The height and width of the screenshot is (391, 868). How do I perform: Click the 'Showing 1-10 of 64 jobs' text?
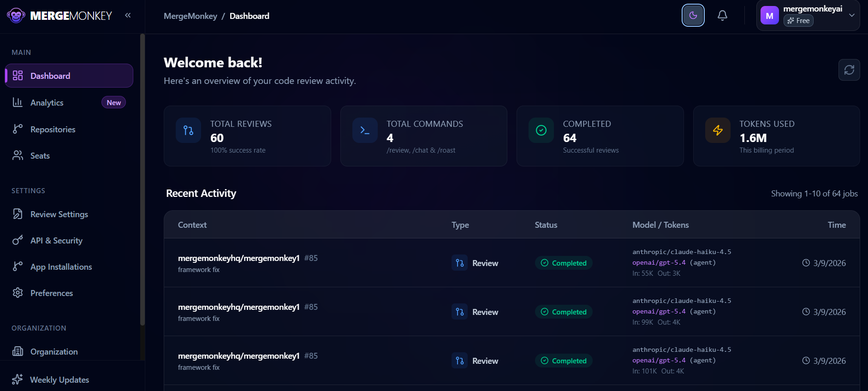tap(814, 194)
